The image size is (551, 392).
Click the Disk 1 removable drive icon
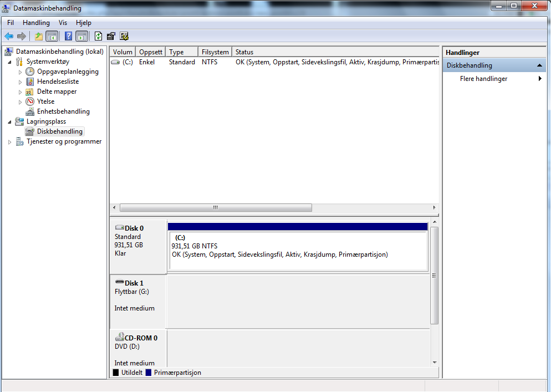120,282
